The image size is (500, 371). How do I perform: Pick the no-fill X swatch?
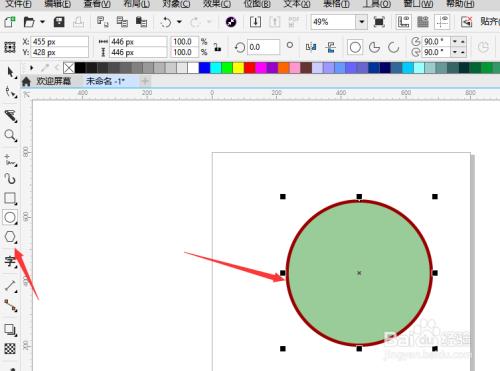pyautogui.click(x=69, y=68)
